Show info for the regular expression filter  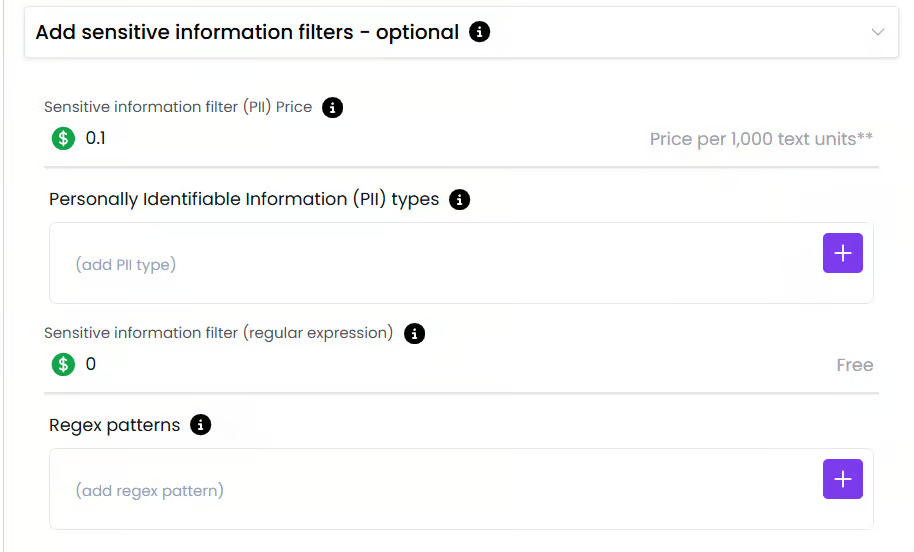[414, 333]
